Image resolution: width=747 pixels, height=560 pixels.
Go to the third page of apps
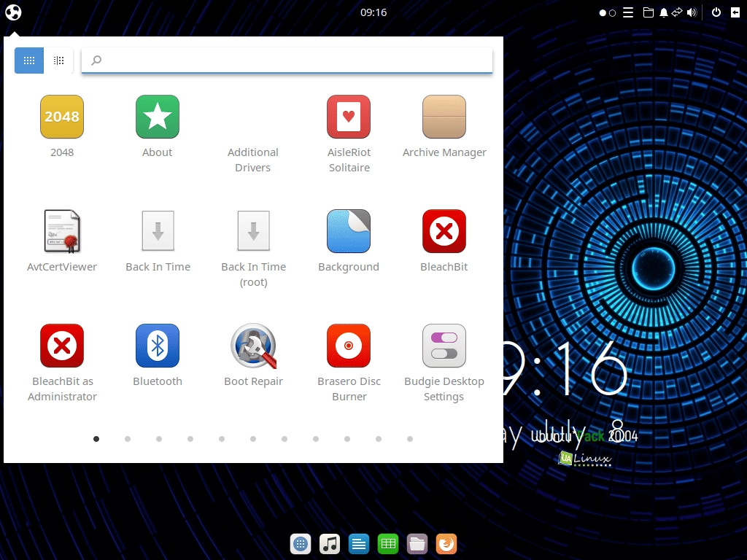[159, 439]
